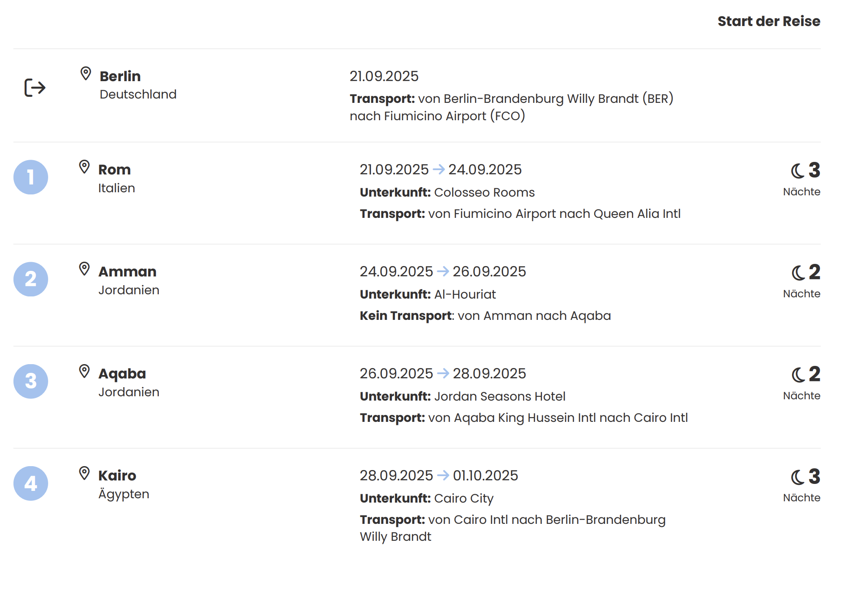Viewport: 868px width, 592px height.
Task: Click the location pin next to Aqaba
Action: coord(85,371)
